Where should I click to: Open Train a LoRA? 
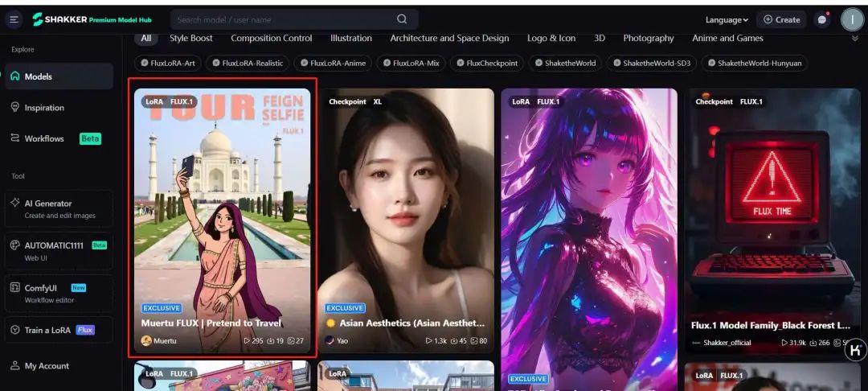point(59,330)
